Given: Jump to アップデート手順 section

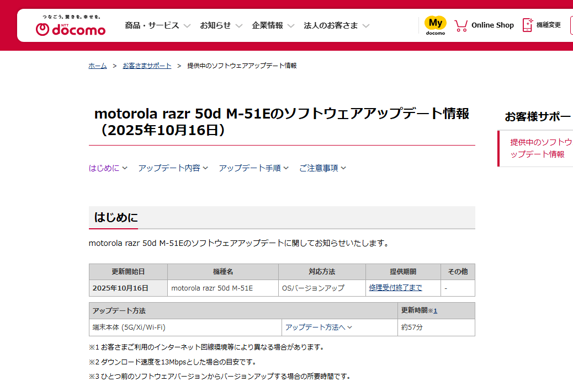Looking at the screenshot, I should point(253,168).
